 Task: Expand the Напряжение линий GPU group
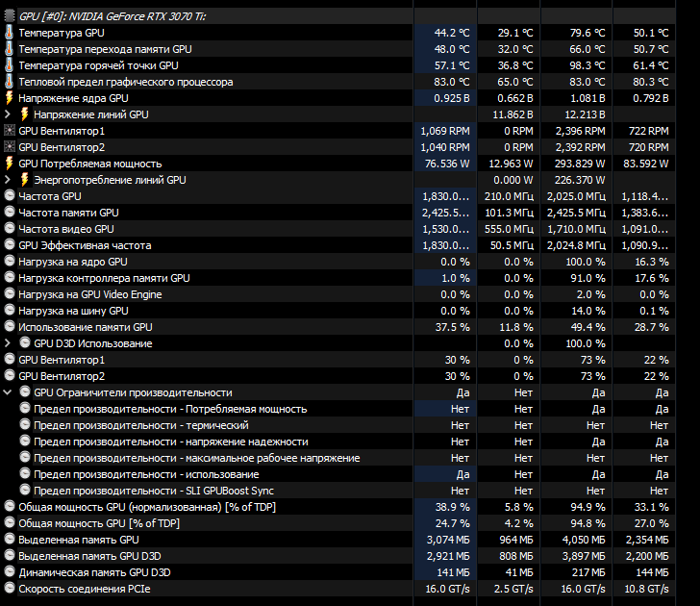point(7,114)
